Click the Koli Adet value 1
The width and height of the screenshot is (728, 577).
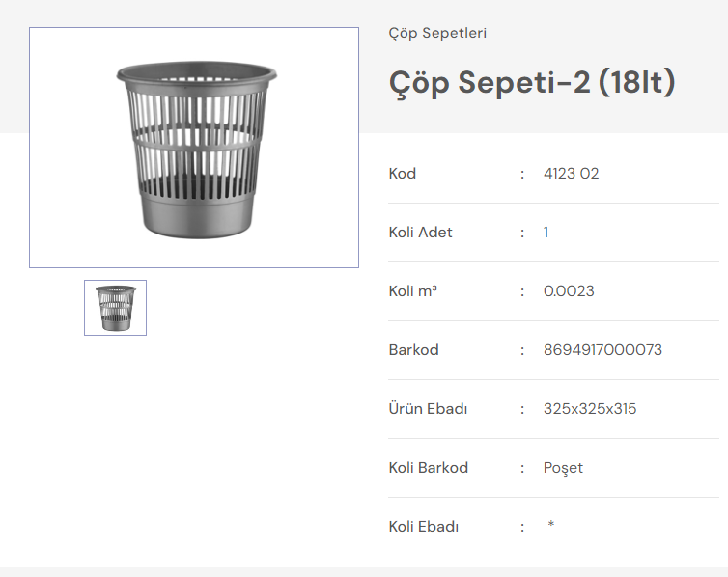[x=546, y=233]
